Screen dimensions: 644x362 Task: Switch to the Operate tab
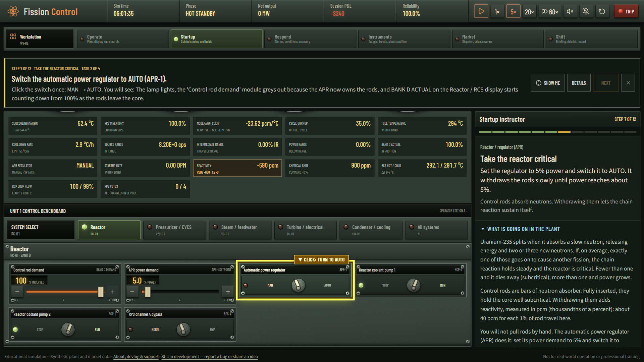[123, 39]
